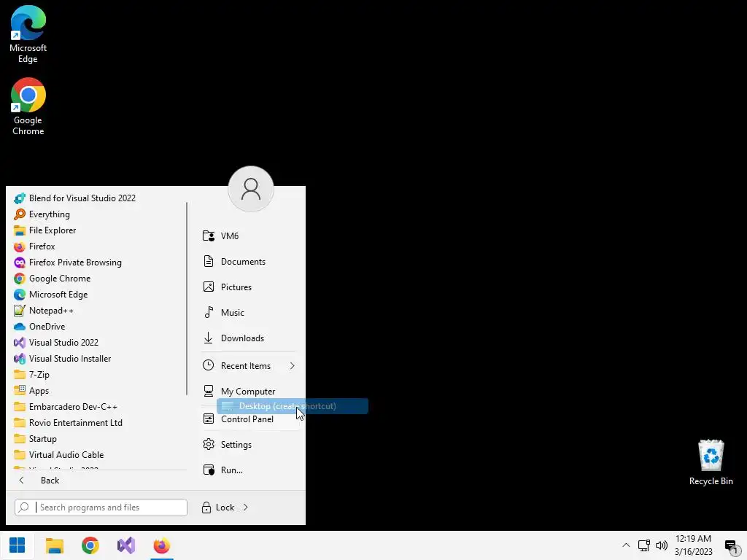747x560 pixels.
Task: Open Google Chrome from the taskbar
Action: [90, 545]
